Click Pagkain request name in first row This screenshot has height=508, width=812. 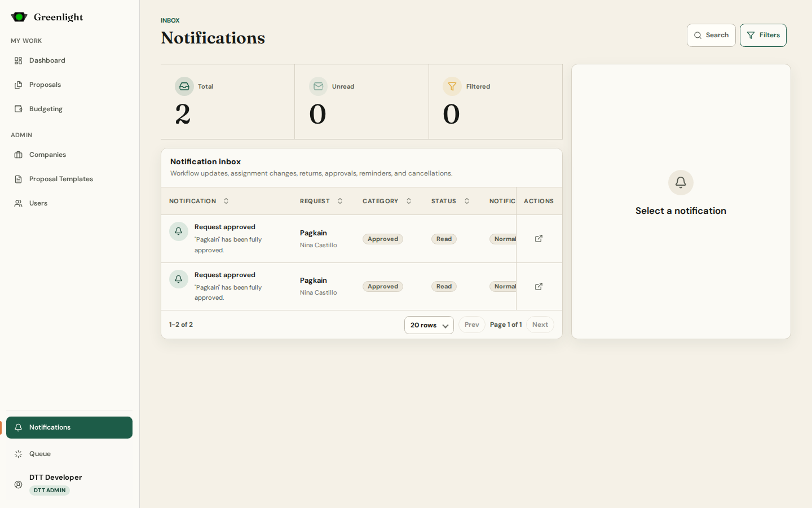coord(314,233)
